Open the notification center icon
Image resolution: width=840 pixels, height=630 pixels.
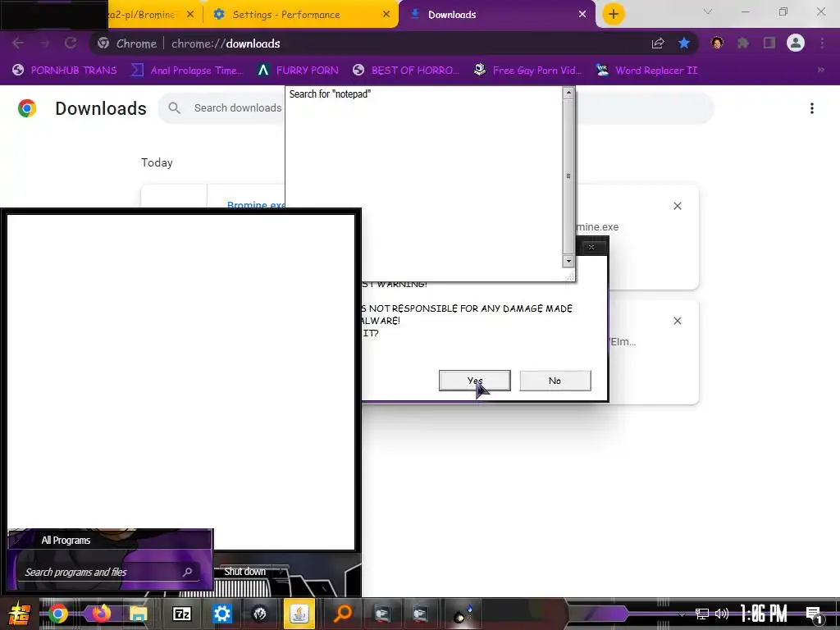click(813, 614)
